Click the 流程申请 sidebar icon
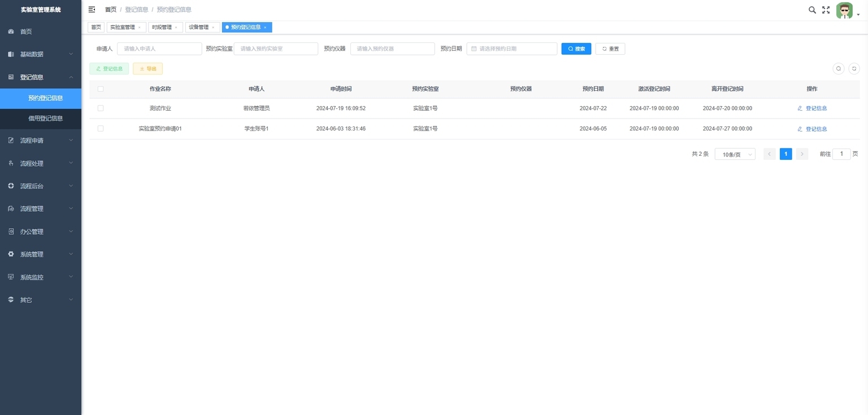 coord(11,141)
